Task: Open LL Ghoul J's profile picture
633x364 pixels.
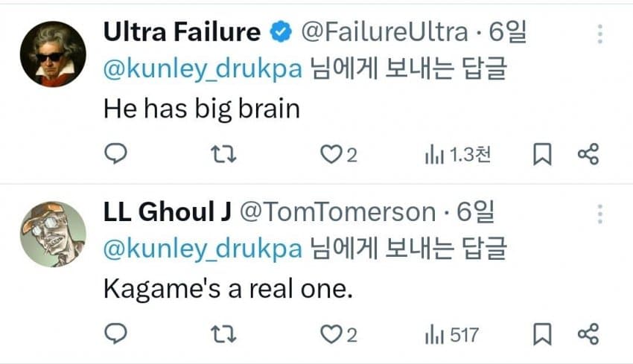Action: (x=52, y=234)
